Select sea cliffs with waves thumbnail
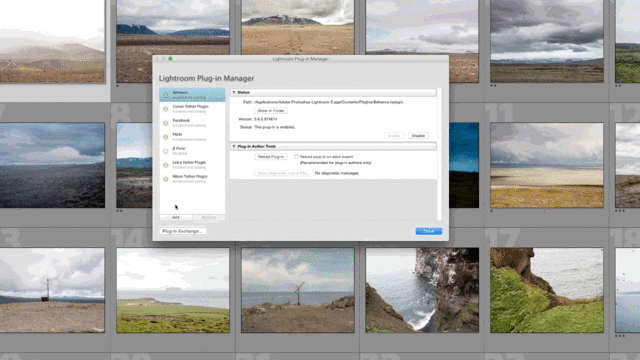The height and width of the screenshot is (360, 640). point(422,290)
